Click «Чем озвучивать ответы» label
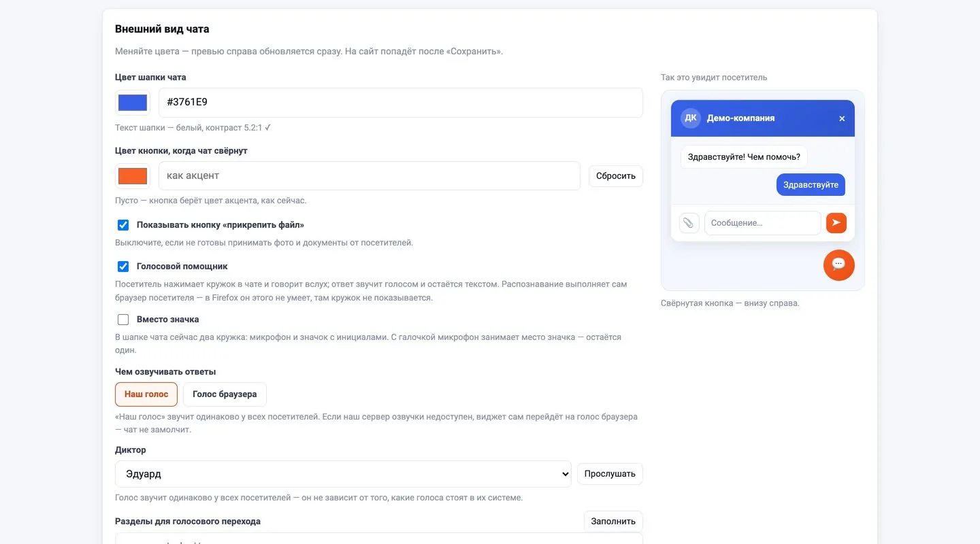This screenshot has height=544, width=980. (x=165, y=372)
